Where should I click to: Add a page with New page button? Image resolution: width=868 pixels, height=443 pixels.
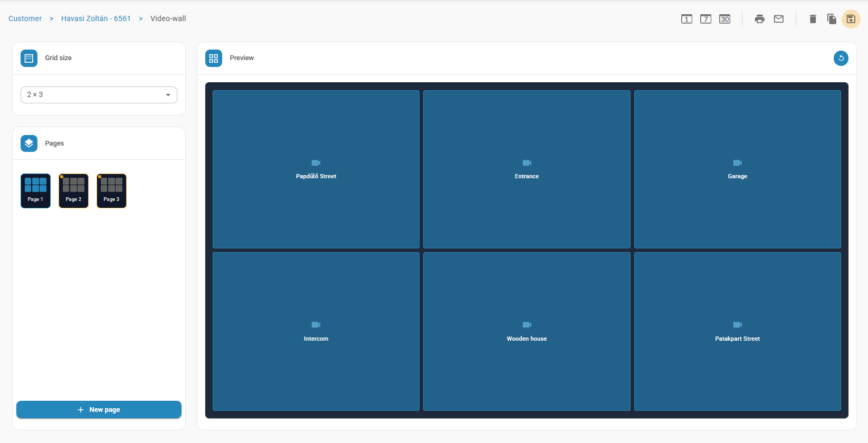[x=99, y=410]
